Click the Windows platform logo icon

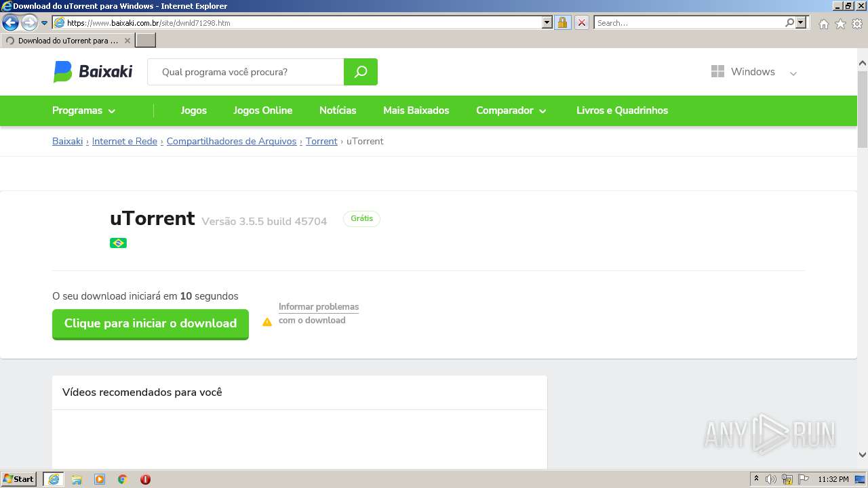(x=717, y=71)
